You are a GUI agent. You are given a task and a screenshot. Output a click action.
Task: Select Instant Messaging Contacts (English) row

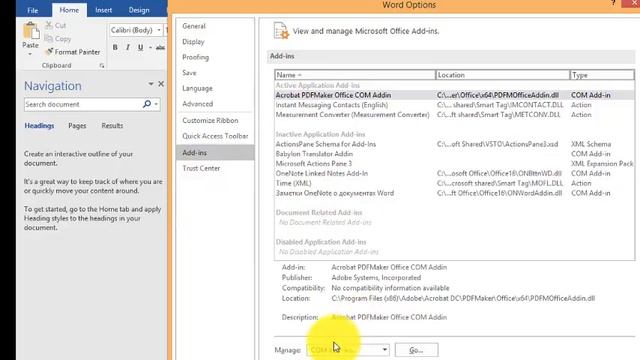(454, 105)
